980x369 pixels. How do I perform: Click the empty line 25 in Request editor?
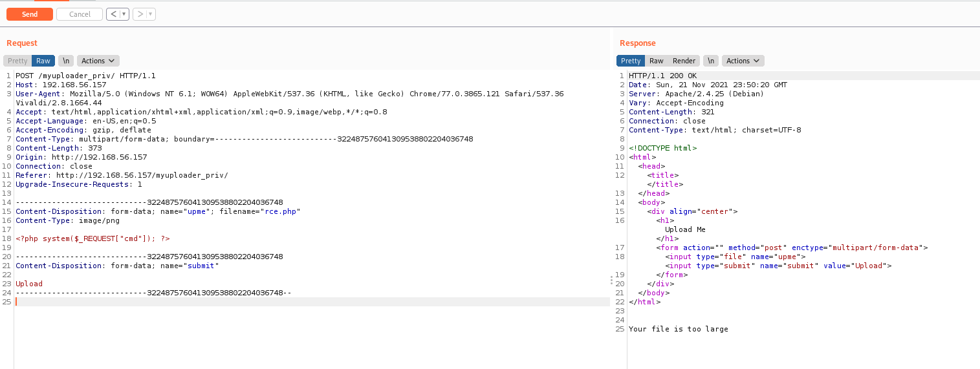[312, 302]
